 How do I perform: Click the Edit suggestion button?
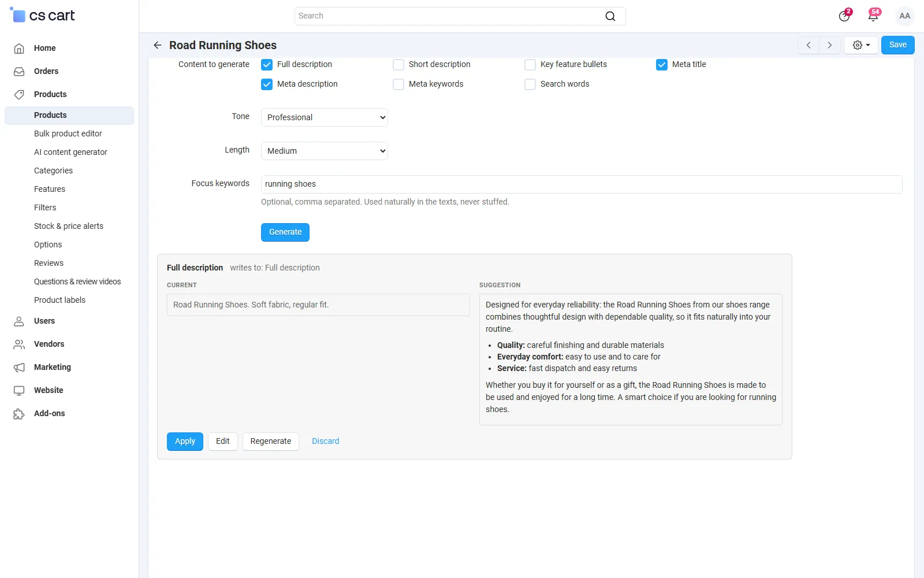[223, 442]
